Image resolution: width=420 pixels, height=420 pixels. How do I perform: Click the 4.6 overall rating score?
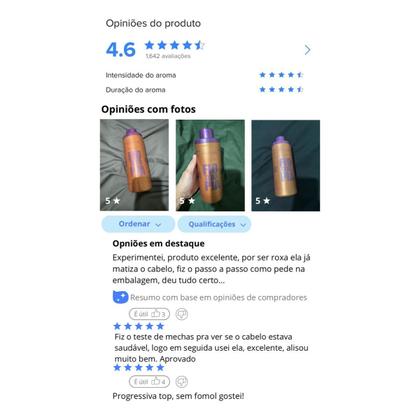coord(121,50)
